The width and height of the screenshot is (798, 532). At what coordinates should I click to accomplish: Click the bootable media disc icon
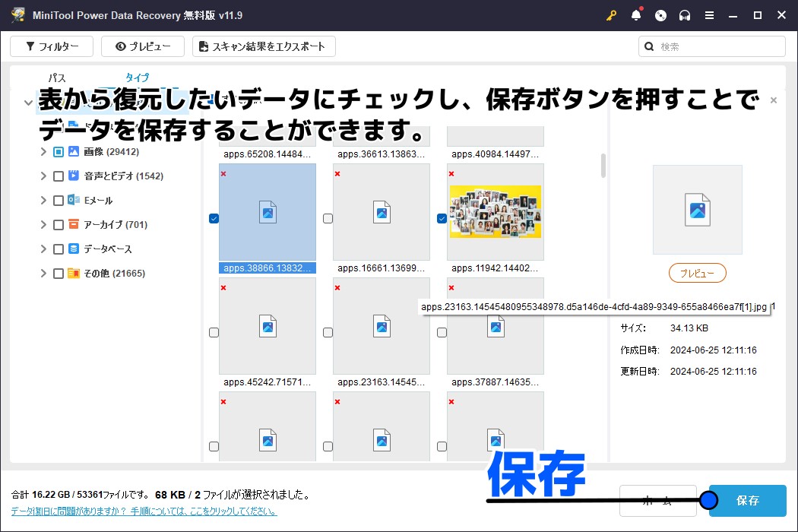tap(660, 14)
